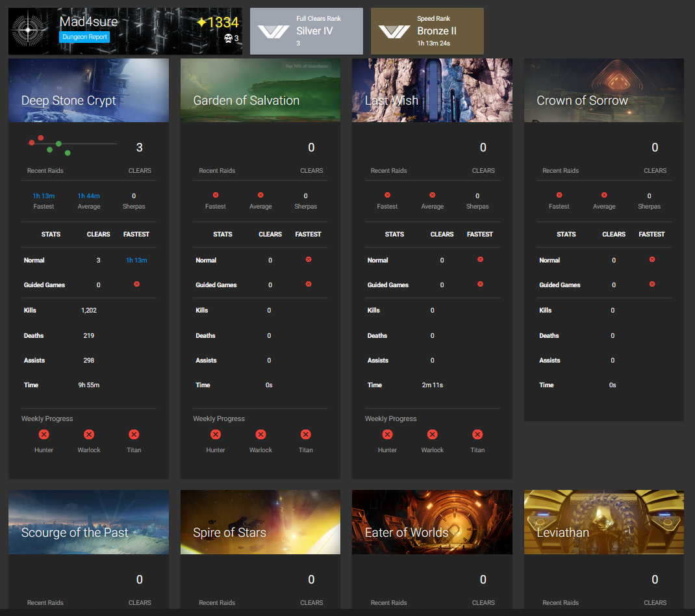Open Deep Stone Crypt 1h 13m Fastest link
Screen dimensions: 695x616
(x=44, y=196)
